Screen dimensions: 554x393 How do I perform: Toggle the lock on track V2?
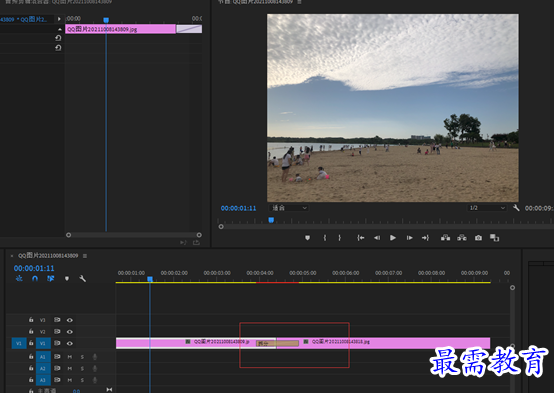[x=31, y=332]
